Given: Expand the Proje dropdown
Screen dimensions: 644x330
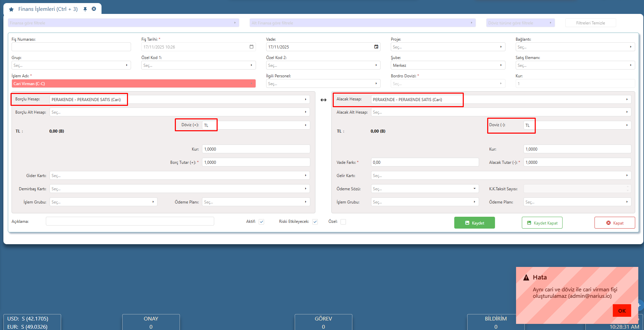Looking at the screenshot, I should click(x=448, y=47).
